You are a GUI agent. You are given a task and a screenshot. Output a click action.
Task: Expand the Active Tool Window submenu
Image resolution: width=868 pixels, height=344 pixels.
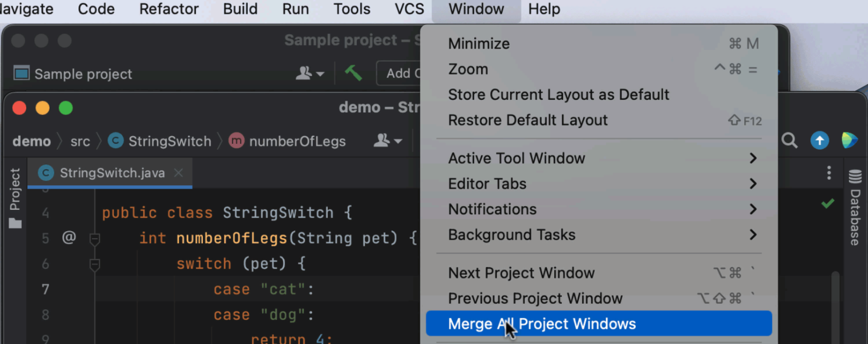click(x=598, y=158)
